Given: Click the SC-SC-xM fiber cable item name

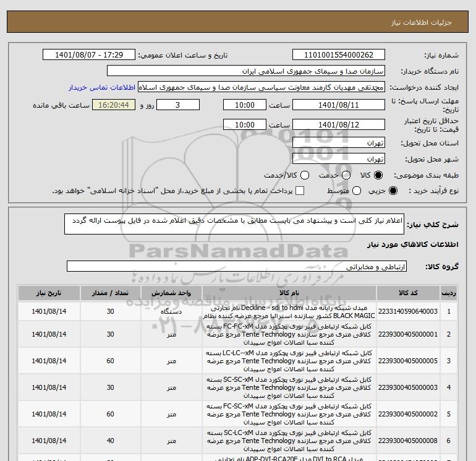Looking at the screenshot, I should click(289, 387).
